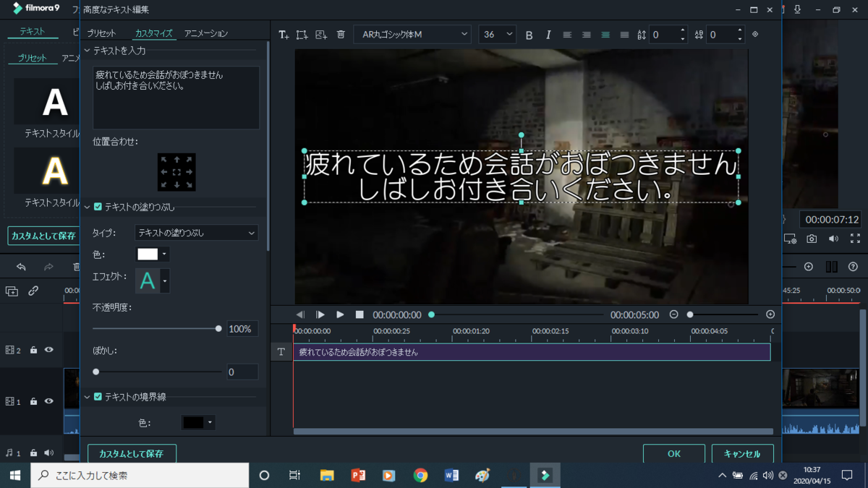Add a new track in the timeline
868x488 pixels.
click(x=12, y=291)
